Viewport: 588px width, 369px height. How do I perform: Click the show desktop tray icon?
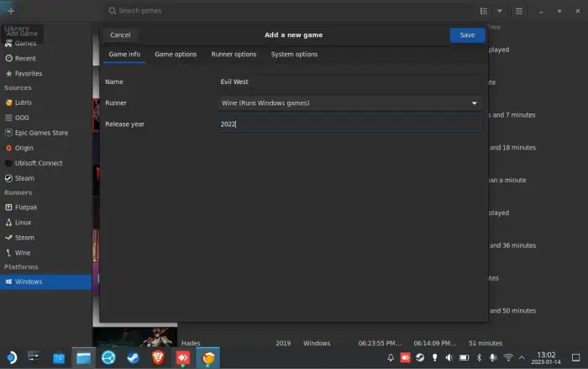[x=575, y=358]
